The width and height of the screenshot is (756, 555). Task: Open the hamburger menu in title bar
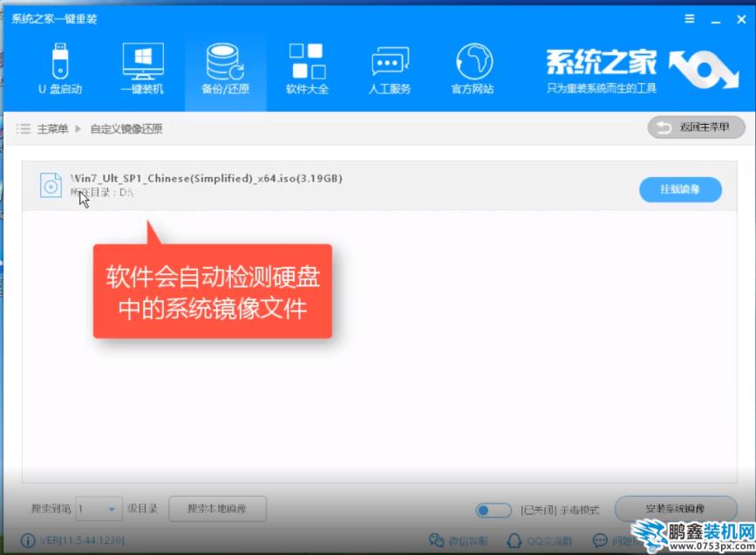690,19
